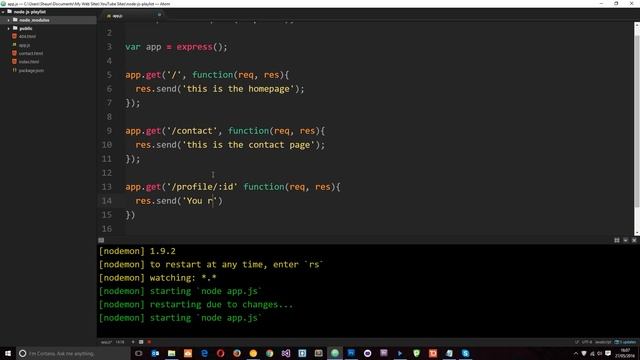640x360 pixels.
Task: Close the terminal panel
Action: 634,240
